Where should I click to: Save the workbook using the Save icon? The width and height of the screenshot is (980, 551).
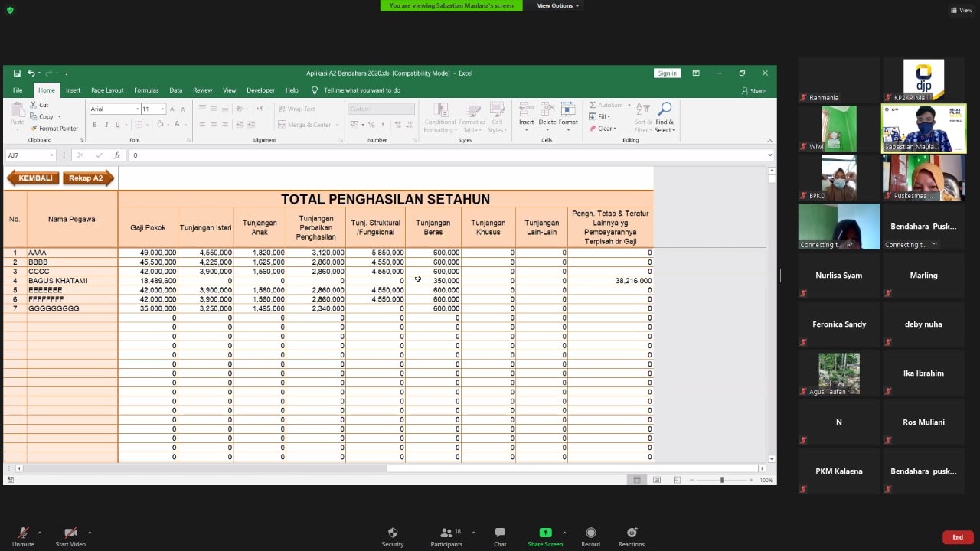click(17, 73)
